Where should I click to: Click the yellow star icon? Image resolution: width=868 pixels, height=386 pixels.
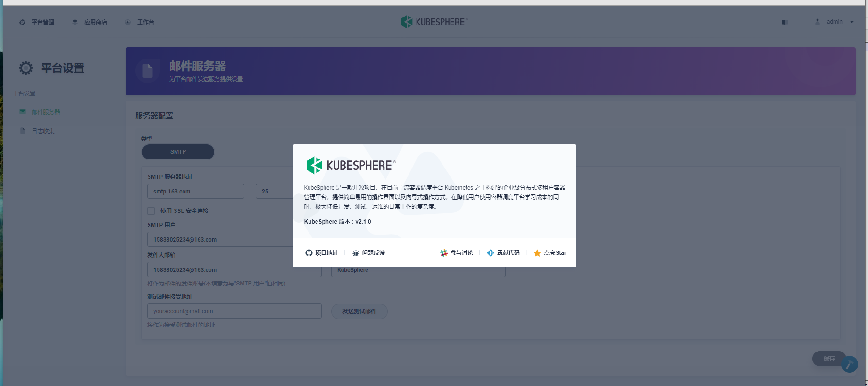point(537,253)
